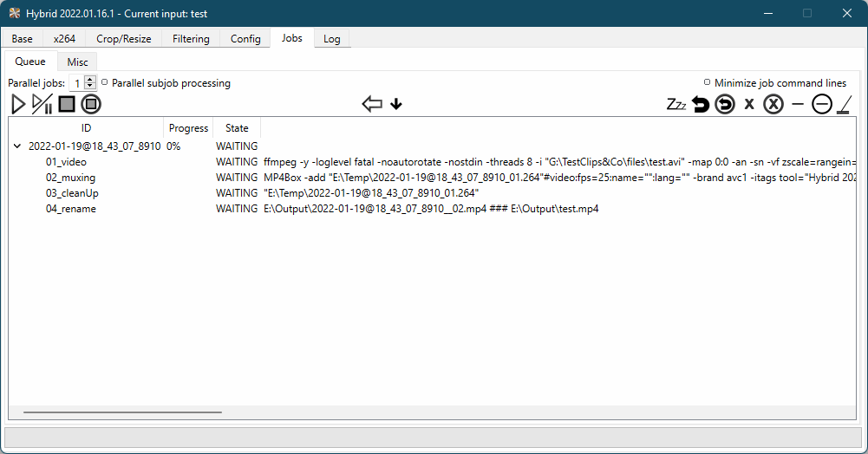Click the circled X icon
The width and height of the screenshot is (868, 454).
(x=773, y=105)
